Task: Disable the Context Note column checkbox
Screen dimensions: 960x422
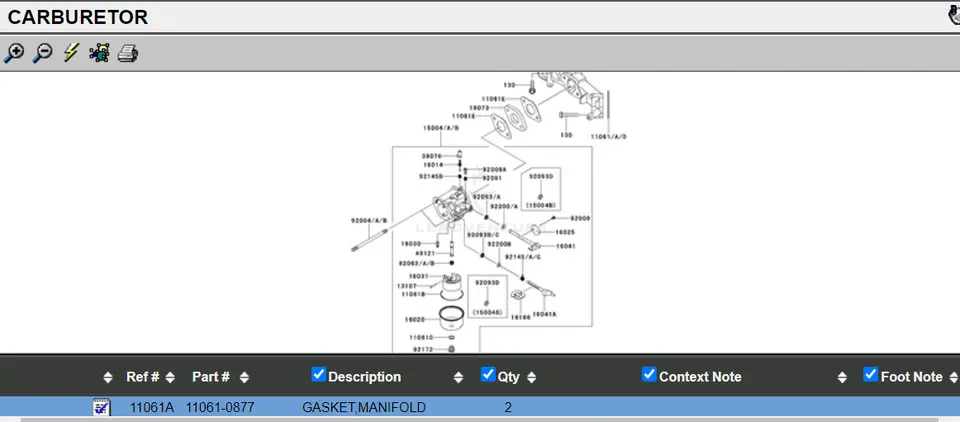Action: [x=649, y=375]
